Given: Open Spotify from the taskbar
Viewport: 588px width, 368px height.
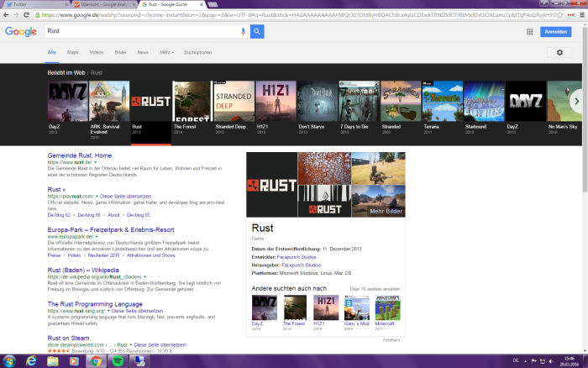Looking at the screenshot, I should (x=118, y=361).
